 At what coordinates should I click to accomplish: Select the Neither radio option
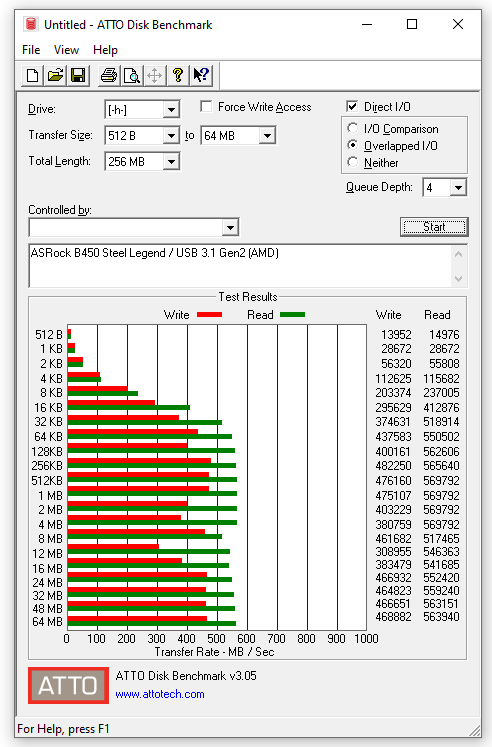pos(352,162)
